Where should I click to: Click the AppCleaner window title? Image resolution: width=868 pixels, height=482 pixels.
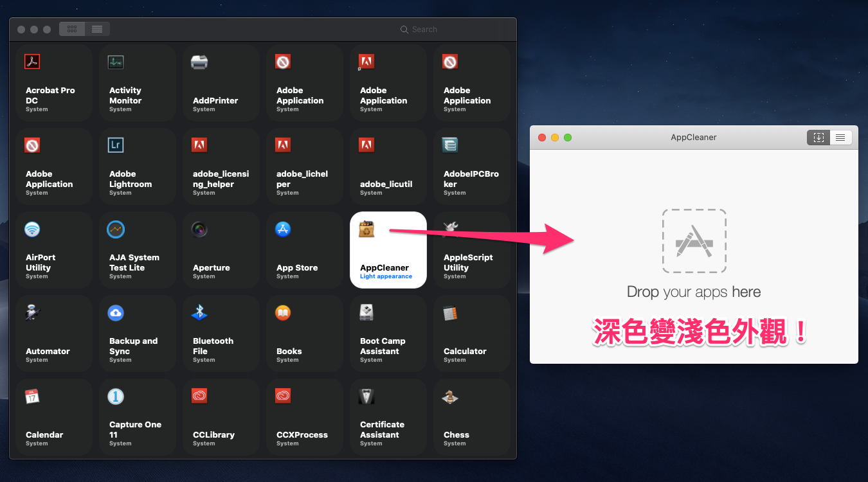(694, 137)
